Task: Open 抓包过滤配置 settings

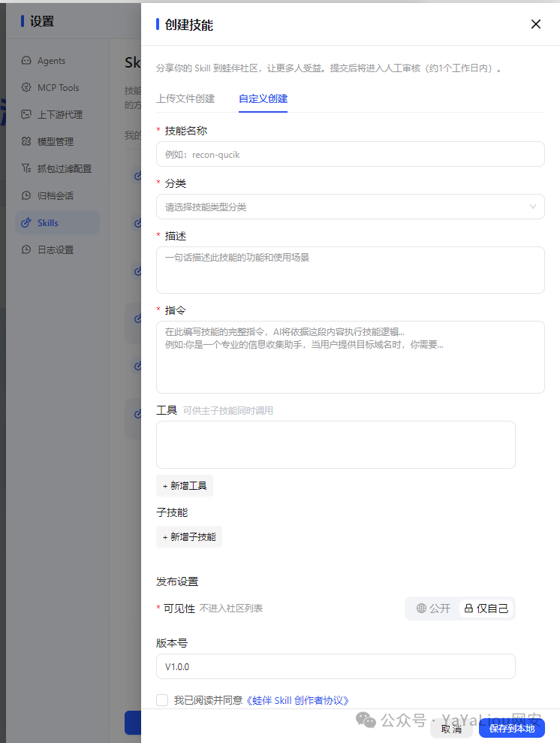Action: pyautogui.click(x=57, y=169)
